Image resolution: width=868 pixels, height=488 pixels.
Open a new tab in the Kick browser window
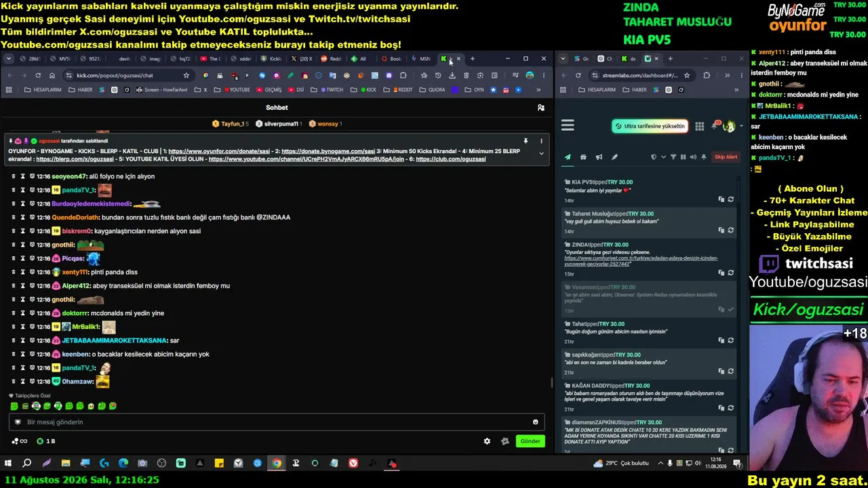[473, 59]
